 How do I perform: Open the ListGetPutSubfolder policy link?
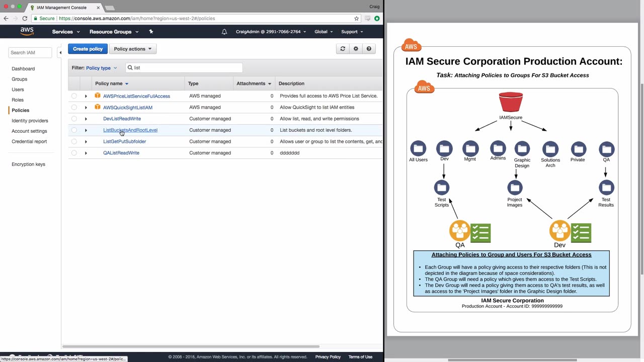124,142
